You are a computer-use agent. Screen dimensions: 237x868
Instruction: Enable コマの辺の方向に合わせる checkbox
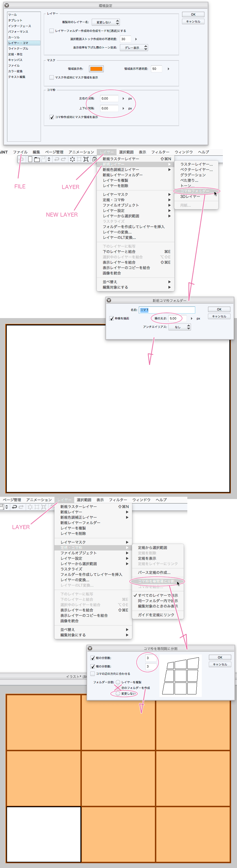click(x=93, y=673)
